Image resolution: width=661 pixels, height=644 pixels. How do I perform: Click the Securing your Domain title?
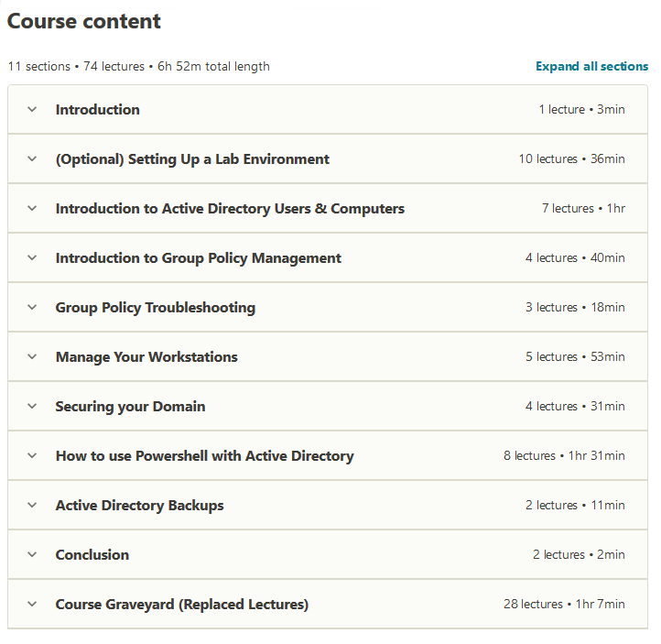tap(130, 407)
